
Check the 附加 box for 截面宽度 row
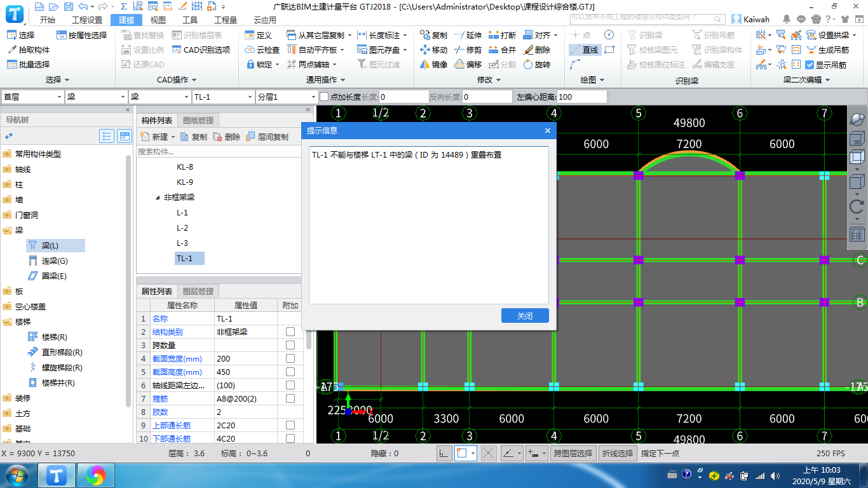290,358
